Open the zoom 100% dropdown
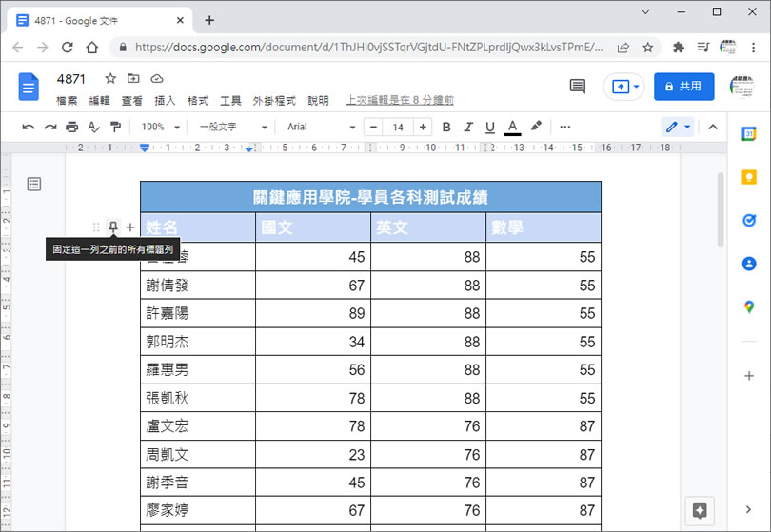The image size is (771, 532). coord(160,127)
